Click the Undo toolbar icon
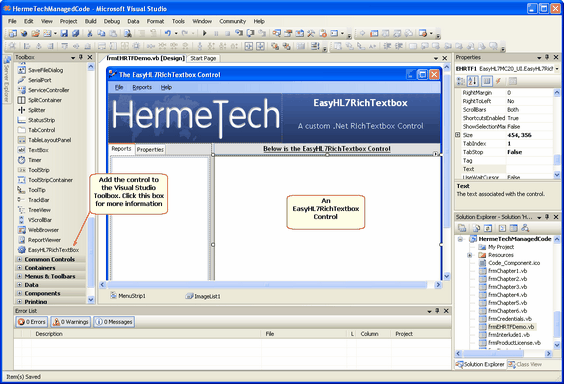 168,33
